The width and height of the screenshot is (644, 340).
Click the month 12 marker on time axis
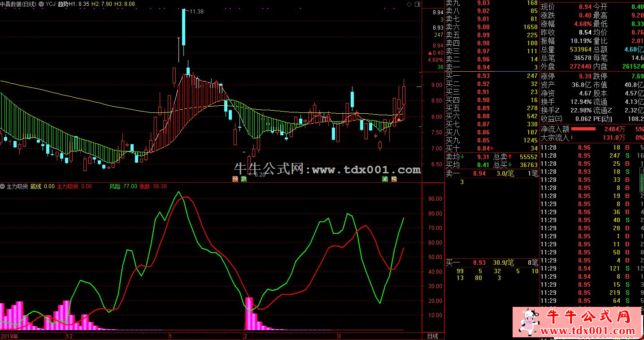pos(69,336)
